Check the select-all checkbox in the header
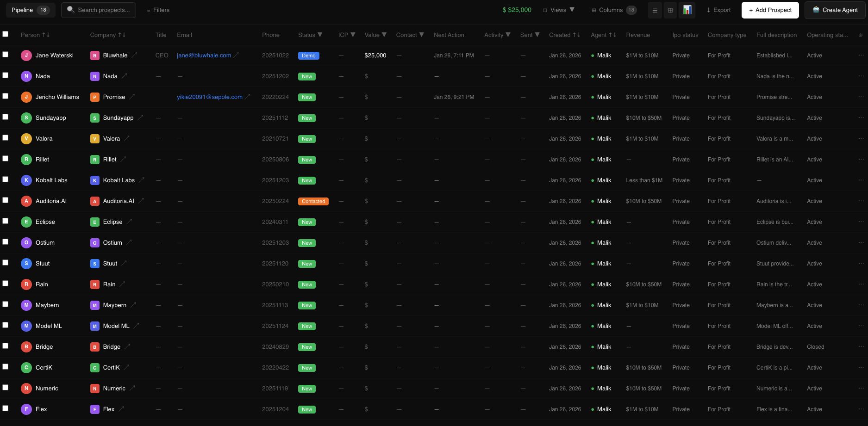 pos(6,34)
